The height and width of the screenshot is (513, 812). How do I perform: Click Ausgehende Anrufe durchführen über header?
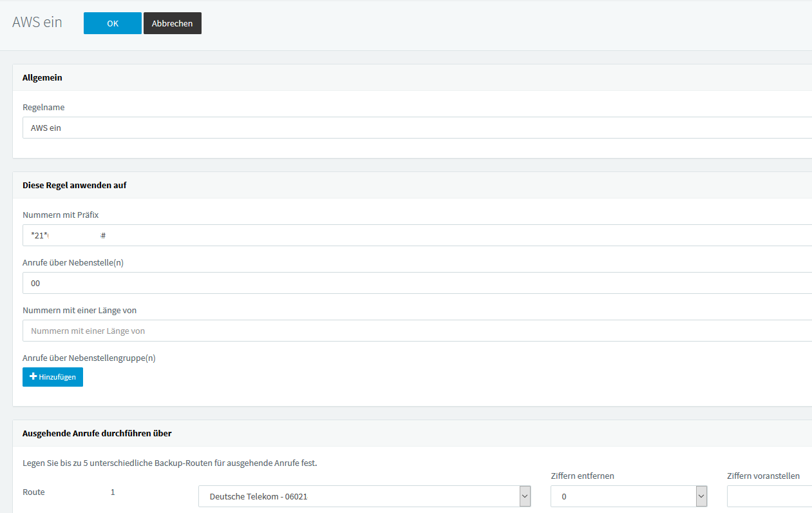97,433
